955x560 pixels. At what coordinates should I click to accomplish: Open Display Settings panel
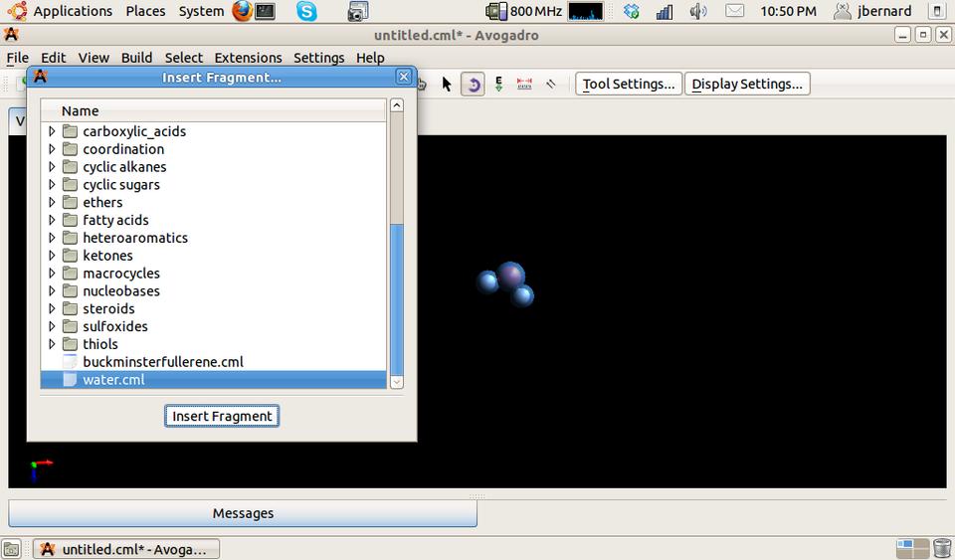[747, 84]
